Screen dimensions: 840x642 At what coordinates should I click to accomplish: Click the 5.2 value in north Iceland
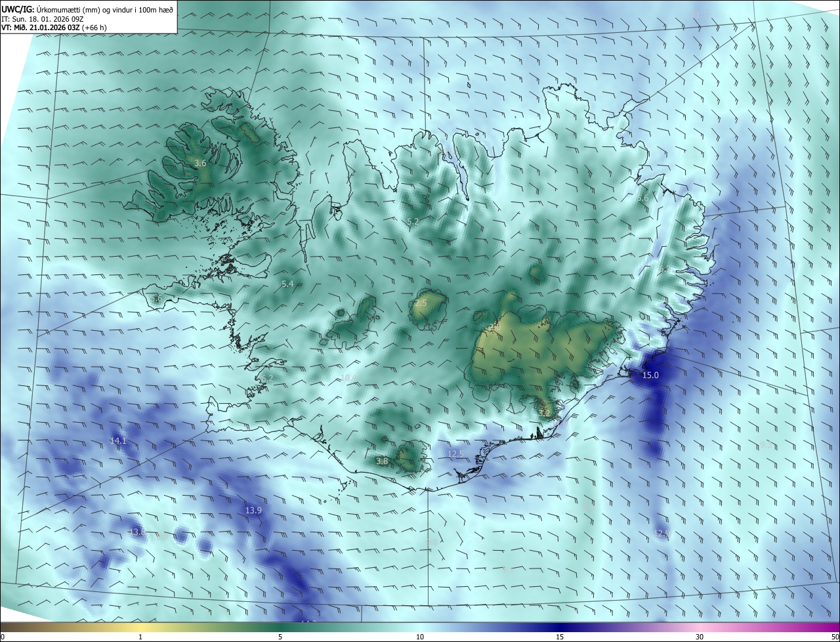[x=413, y=222]
